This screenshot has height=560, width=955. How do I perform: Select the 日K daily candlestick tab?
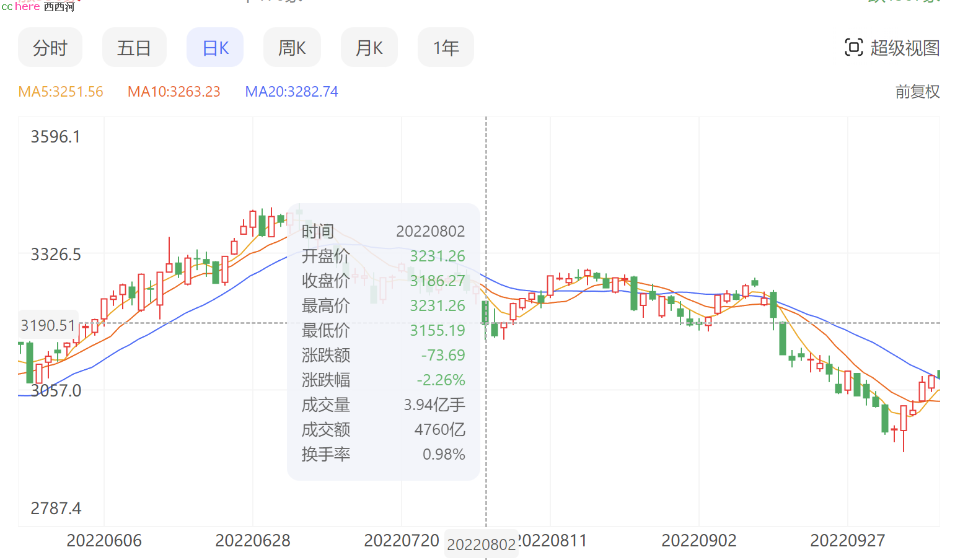click(215, 48)
